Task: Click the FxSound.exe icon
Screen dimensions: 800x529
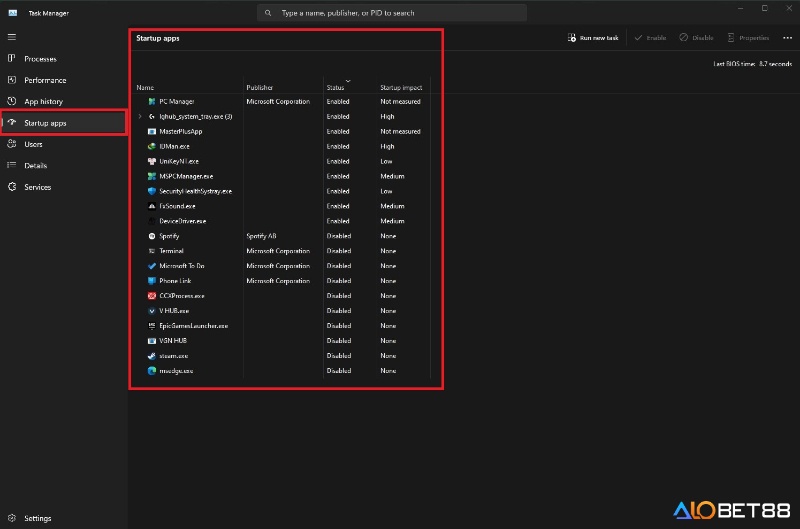Action: (152, 206)
